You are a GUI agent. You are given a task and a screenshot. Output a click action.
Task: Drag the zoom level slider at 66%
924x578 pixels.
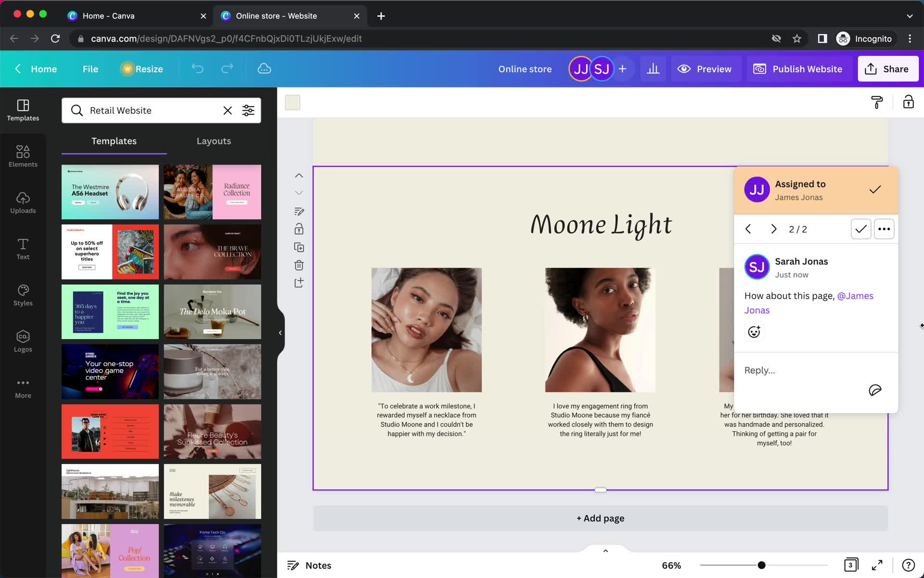761,565
